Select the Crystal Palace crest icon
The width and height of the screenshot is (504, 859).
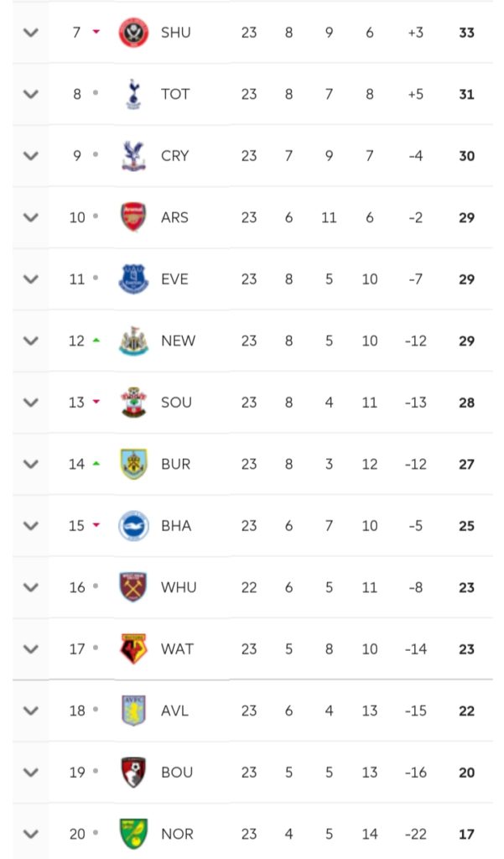[x=133, y=156]
